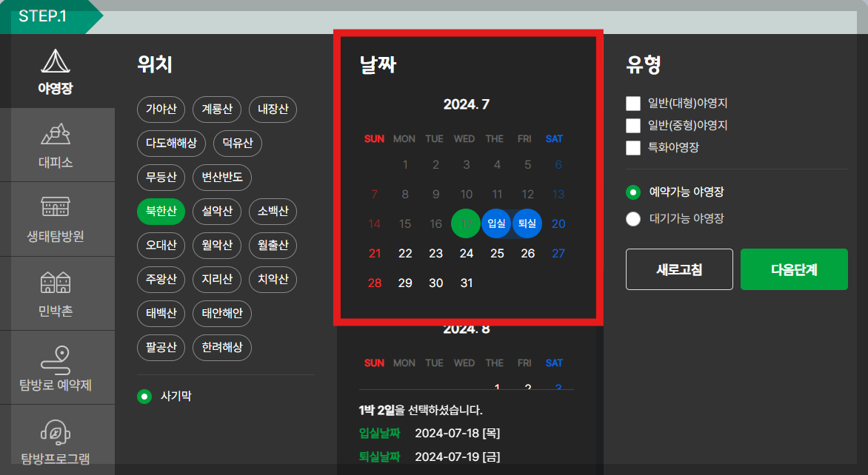Click the green July 17 calendar date
Image resolution: width=868 pixels, height=475 pixels.
click(x=466, y=223)
